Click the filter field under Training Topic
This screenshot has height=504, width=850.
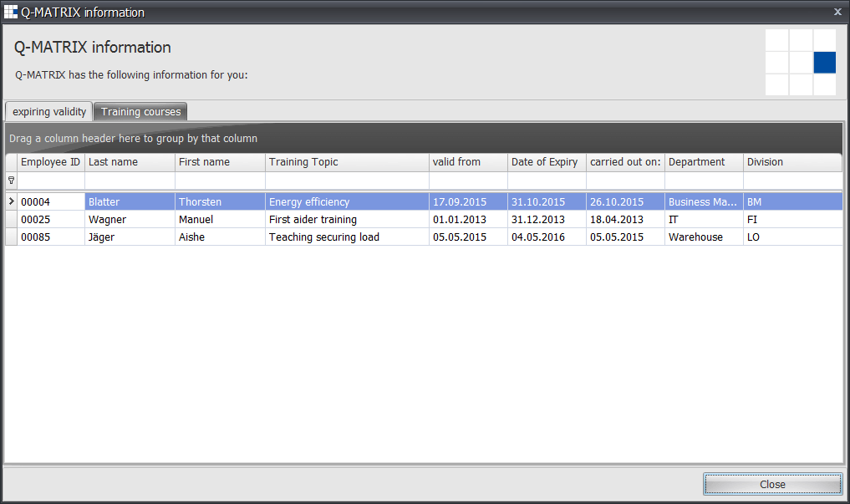(347, 181)
